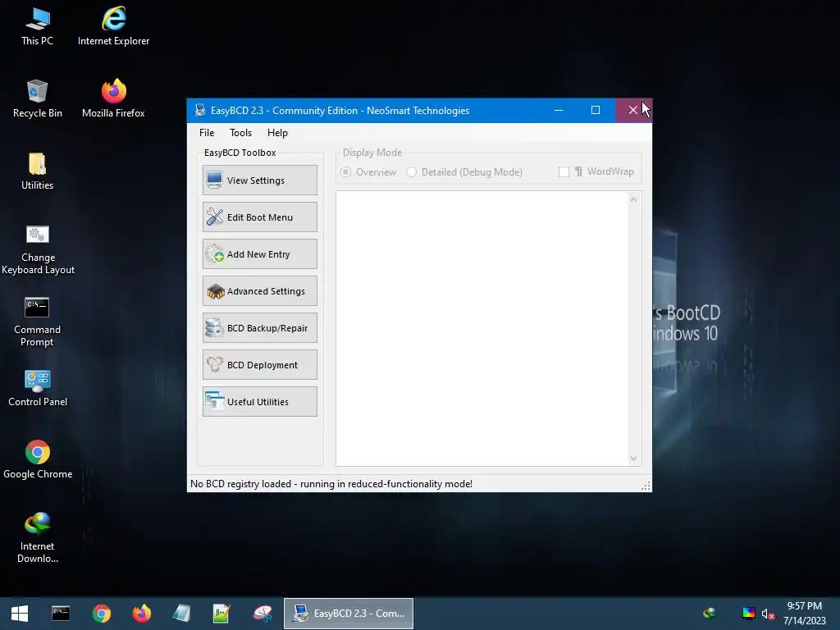Select This PC desktop icon

click(38, 27)
